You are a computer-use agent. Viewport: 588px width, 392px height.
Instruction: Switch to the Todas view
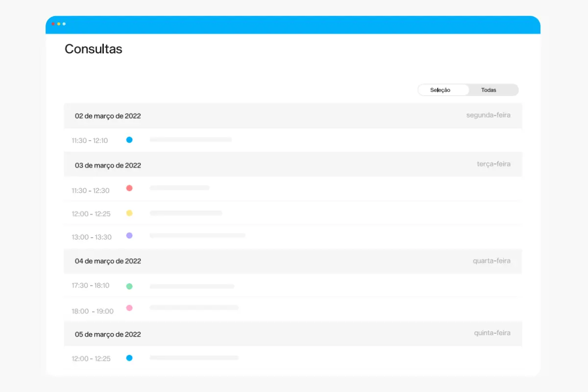pos(489,90)
